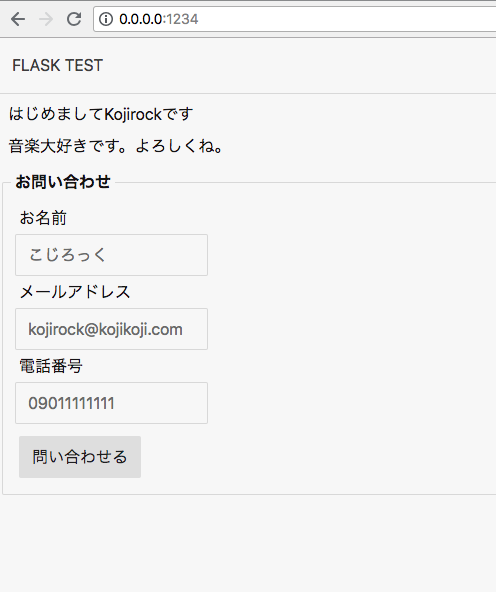This screenshot has height=592, width=496.
Task: Click the 09011111111 placeholder text
Action: [71, 403]
